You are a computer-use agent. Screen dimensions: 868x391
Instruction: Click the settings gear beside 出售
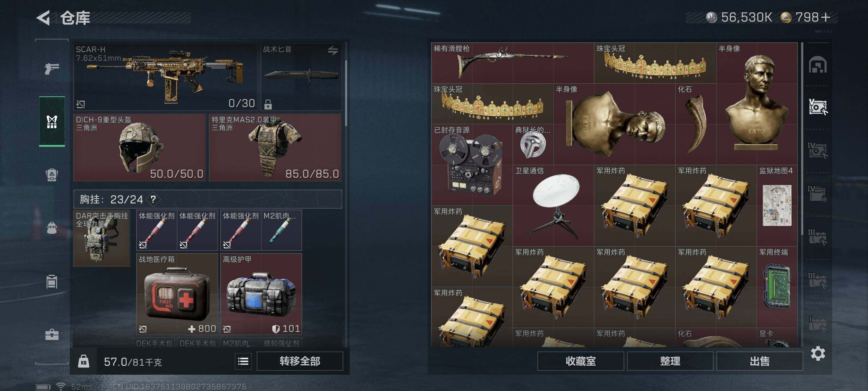point(818,353)
